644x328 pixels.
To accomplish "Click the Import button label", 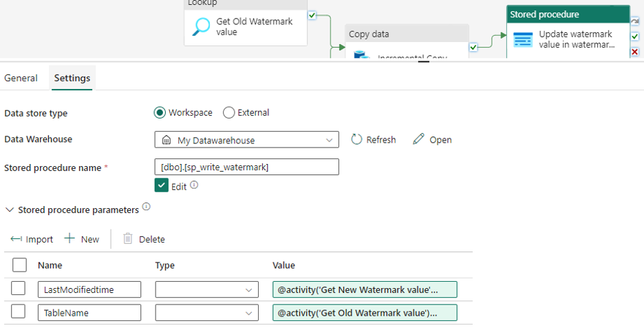I will (39, 240).
